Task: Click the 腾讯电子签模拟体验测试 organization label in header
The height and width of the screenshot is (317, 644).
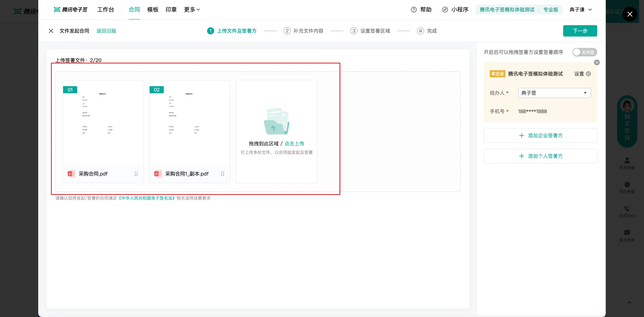Action: [x=507, y=10]
